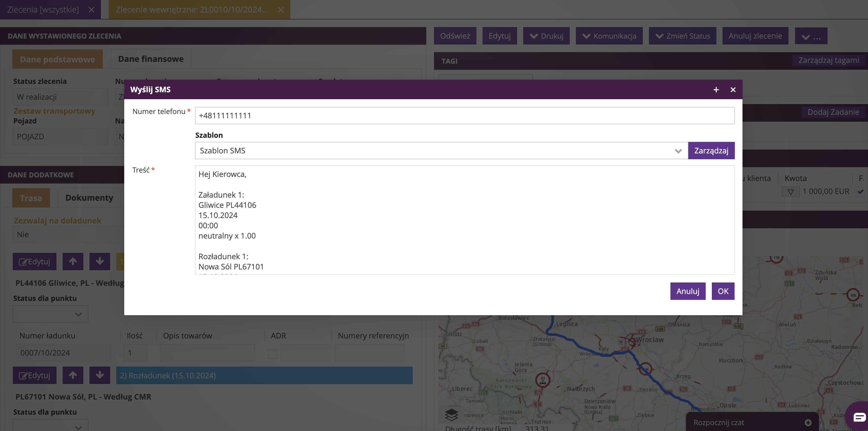Click inside the Treść message text area
Viewport: 868px width, 431px height.
click(464, 220)
